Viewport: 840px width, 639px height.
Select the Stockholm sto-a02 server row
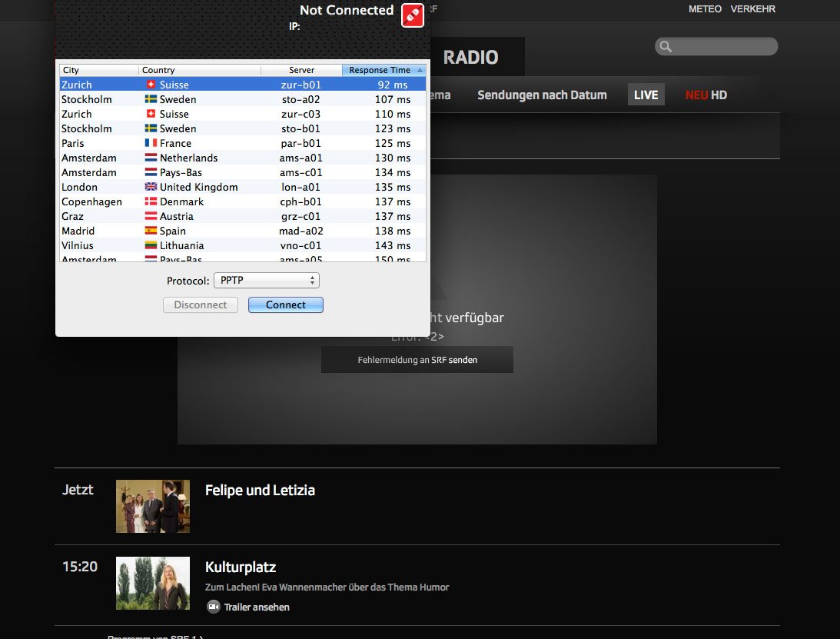click(243, 99)
